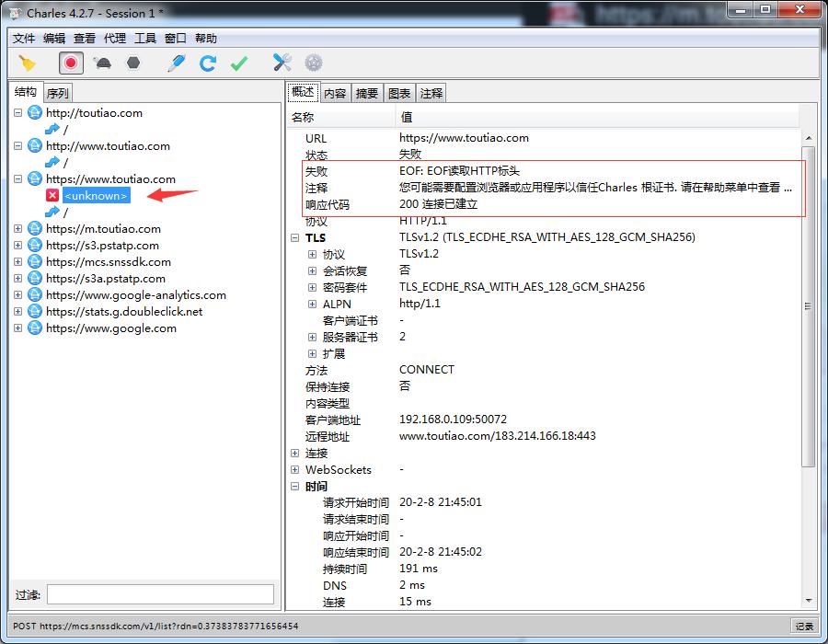Click the 信息 button at bottom right
The image size is (828, 644).
coord(804,625)
